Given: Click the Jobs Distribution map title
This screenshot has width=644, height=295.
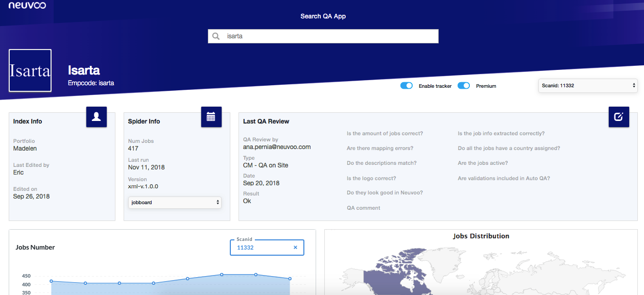Looking at the screenshot, I should [481, 236].
